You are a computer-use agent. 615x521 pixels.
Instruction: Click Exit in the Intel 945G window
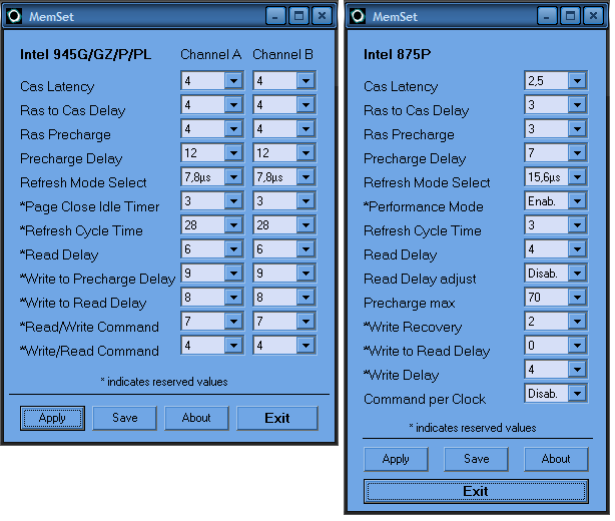pos(277,418)
